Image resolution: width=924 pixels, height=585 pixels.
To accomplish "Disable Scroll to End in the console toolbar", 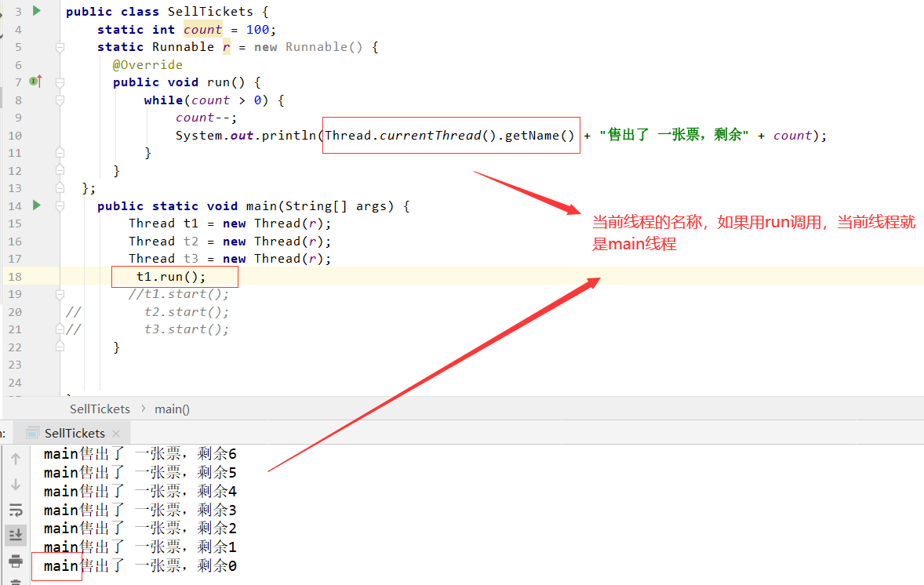I will click(16, 535).
